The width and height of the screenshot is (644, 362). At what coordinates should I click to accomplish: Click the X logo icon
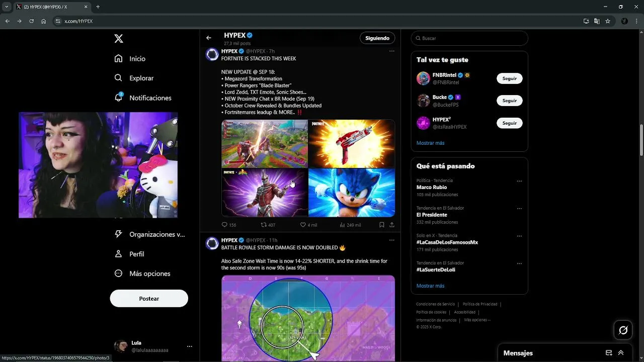[118, 38]
